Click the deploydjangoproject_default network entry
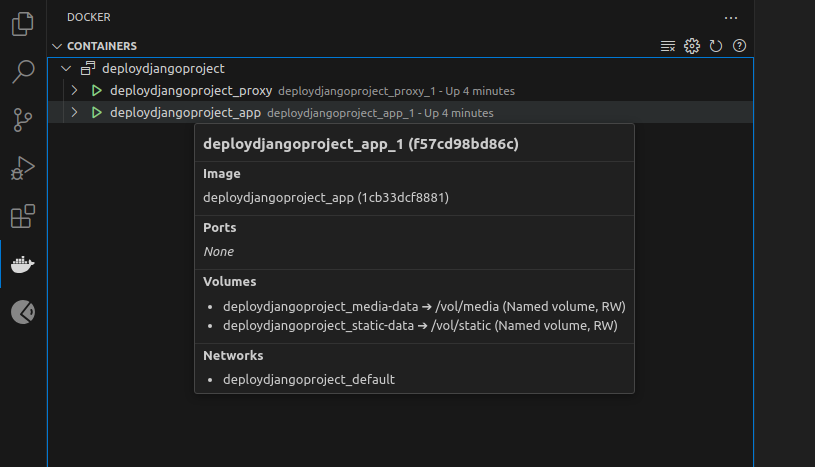This screenshot has height=467, width=815. (x=309, y=380)
